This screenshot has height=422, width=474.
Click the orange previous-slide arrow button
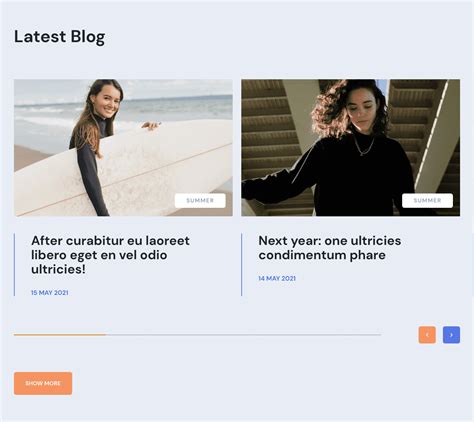point(427,335)
